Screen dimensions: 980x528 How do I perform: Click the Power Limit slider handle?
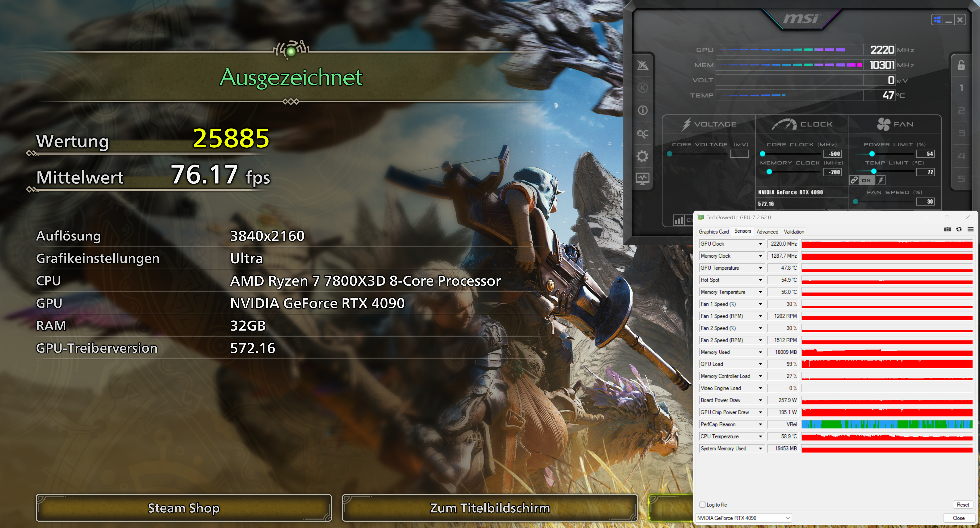pos(872,154)
